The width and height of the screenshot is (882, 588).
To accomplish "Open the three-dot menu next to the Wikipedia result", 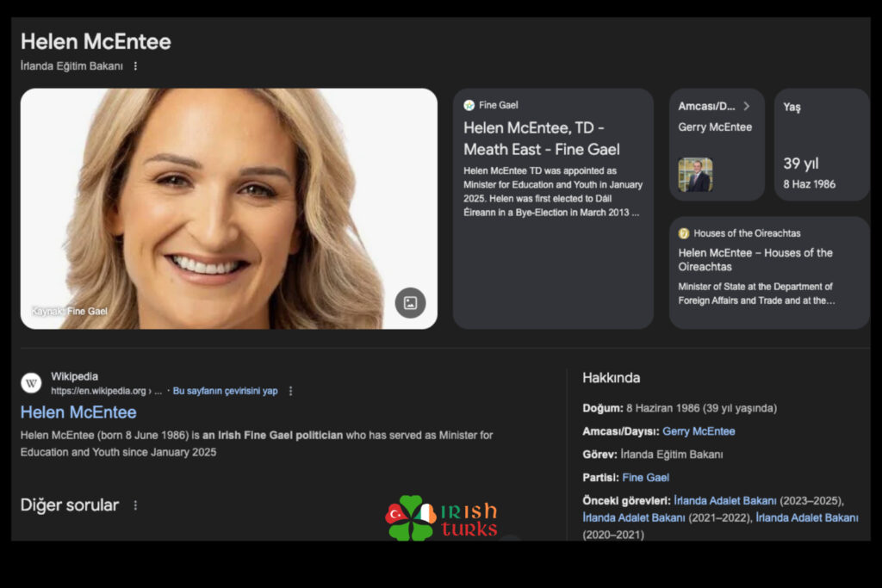I will pos(291,391).
